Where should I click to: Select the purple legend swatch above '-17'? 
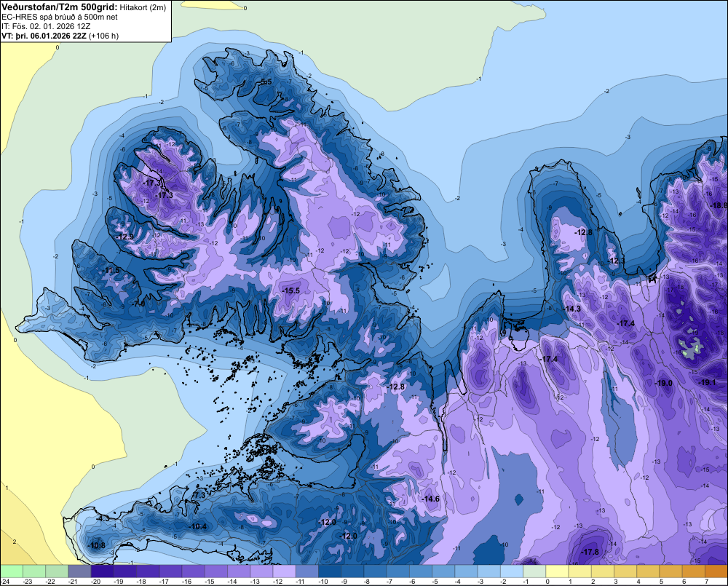[170, 571]
